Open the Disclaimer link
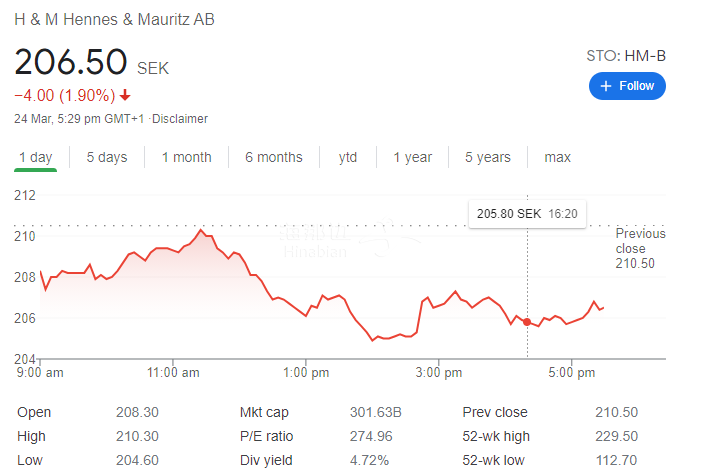This screenshot has height=476, width=704. [x=180, y=119]
